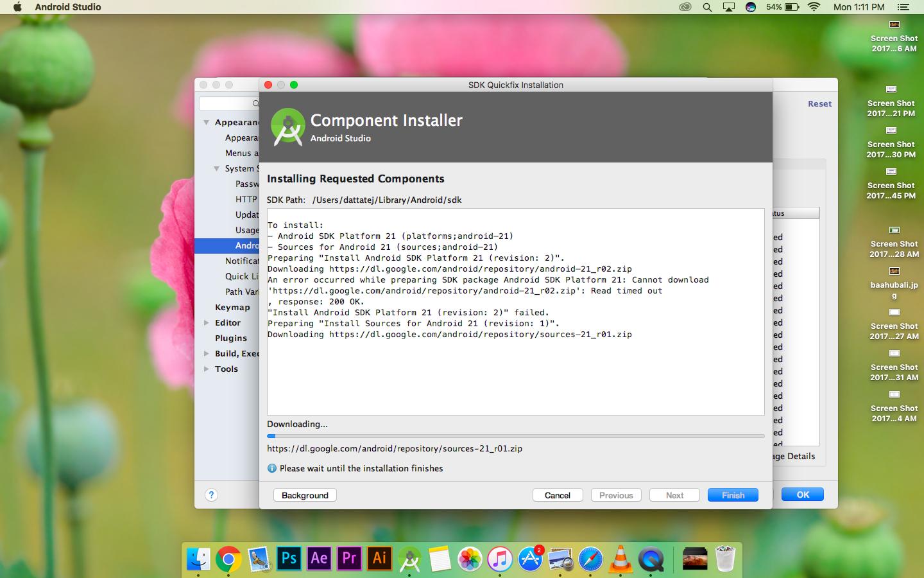Open the Mail stamp icon in Dock
Image resolution: width=924 pixels, height=578 pixels.
point(259,559)
